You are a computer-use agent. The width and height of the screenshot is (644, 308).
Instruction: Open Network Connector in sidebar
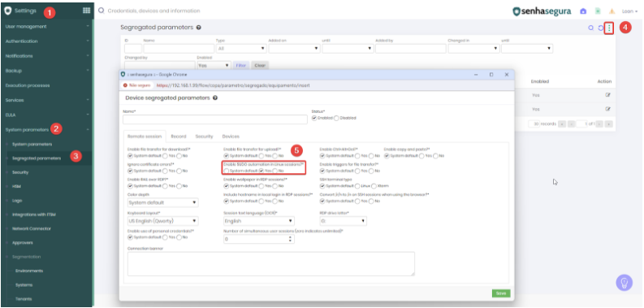32,228
